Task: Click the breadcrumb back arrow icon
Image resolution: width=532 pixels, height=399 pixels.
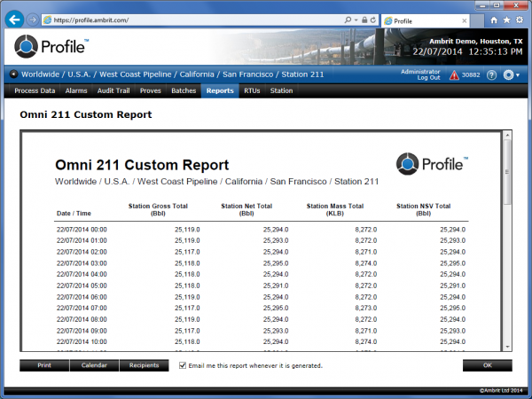Action: pos(13,74)
